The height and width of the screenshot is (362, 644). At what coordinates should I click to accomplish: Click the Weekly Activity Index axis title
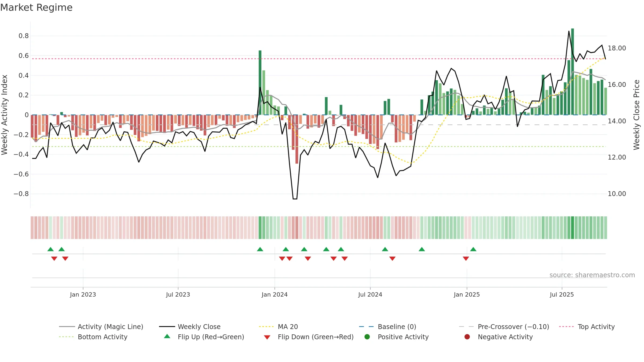pyautogui.click(x=4, y=115)
